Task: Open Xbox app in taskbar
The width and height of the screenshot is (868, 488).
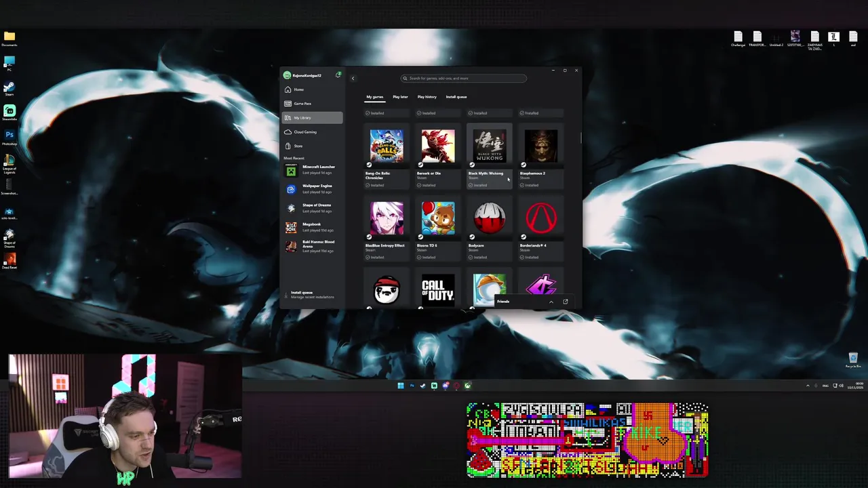Action: [468, 386]
